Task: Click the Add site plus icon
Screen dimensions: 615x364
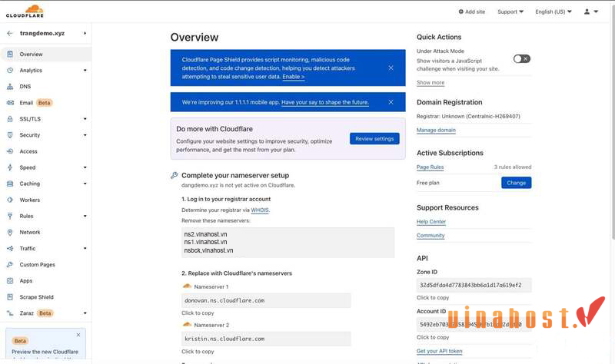Action: (460, 12)
